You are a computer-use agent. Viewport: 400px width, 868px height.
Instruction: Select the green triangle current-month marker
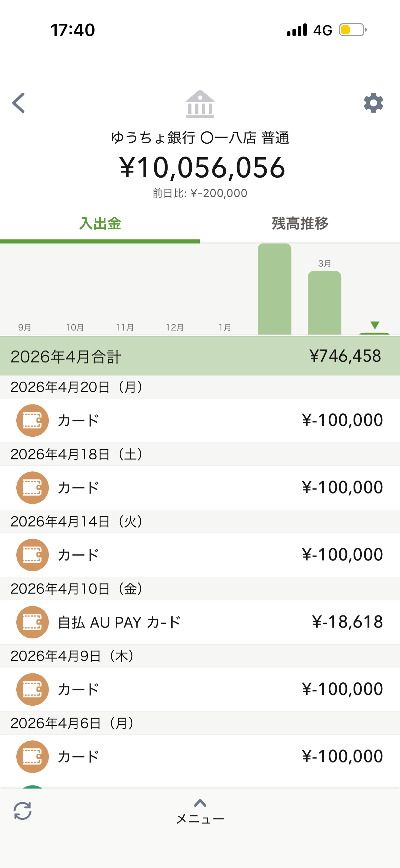(x=375, y=325)
